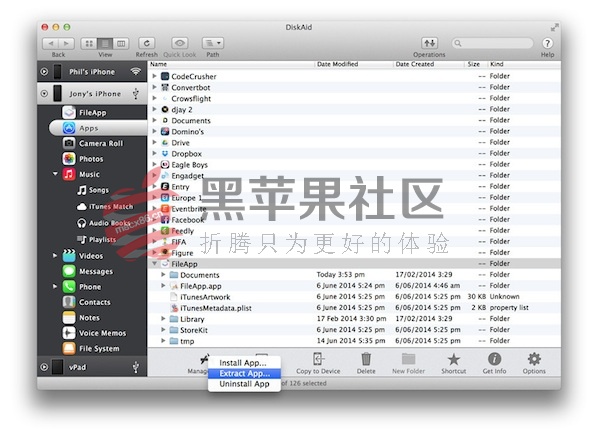Go back with the Back arrow
This screenshot has width=600, height=430.
(x=51, y=43)
